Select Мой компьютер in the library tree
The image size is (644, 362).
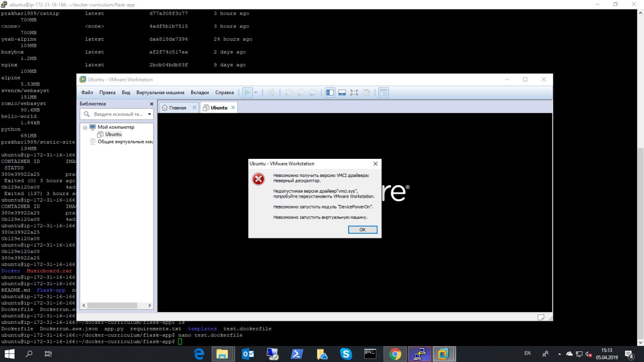click(116, 127)
